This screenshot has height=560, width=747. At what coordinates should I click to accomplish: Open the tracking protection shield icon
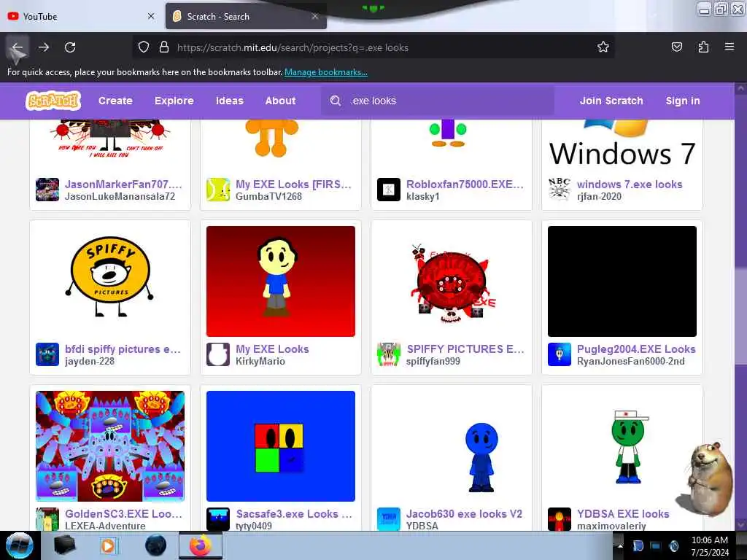144,47
